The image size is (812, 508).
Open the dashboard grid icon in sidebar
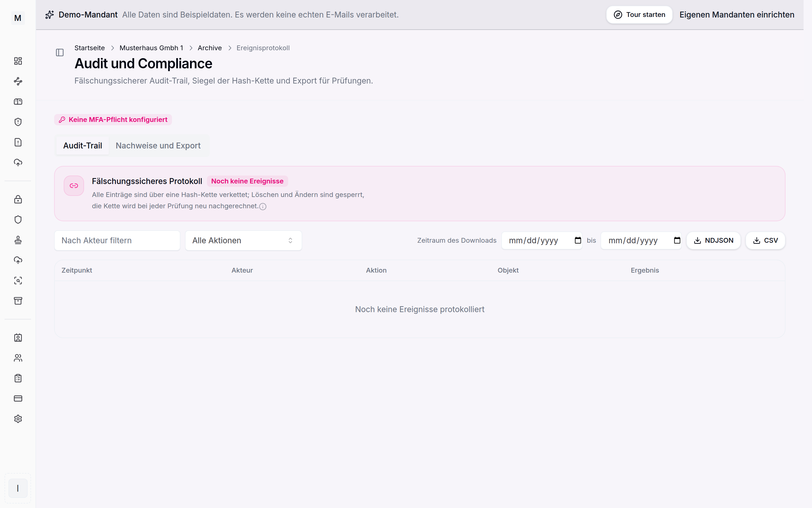18,61
